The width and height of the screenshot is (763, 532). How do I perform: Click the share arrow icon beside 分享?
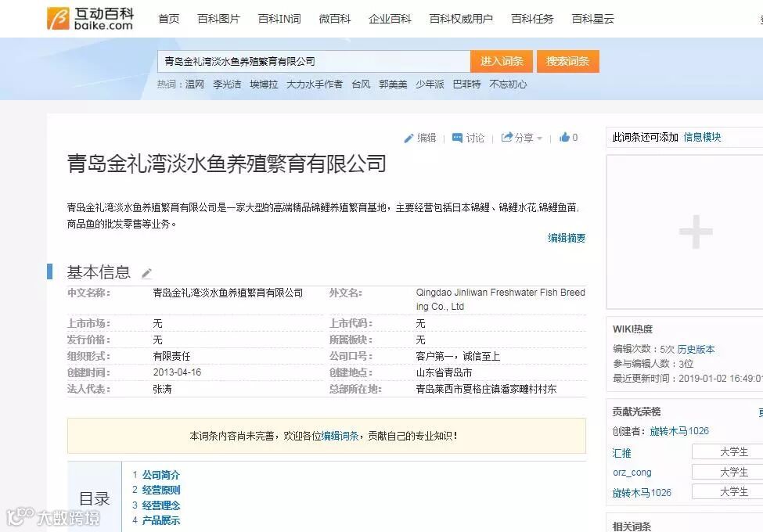(507, 137)
